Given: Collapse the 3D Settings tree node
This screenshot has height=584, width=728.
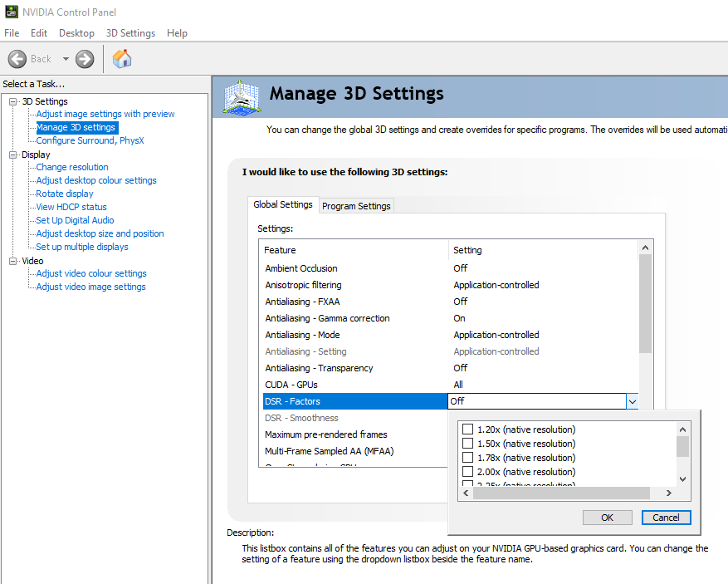Looking at the screenshot, I should tap(13, 101).
